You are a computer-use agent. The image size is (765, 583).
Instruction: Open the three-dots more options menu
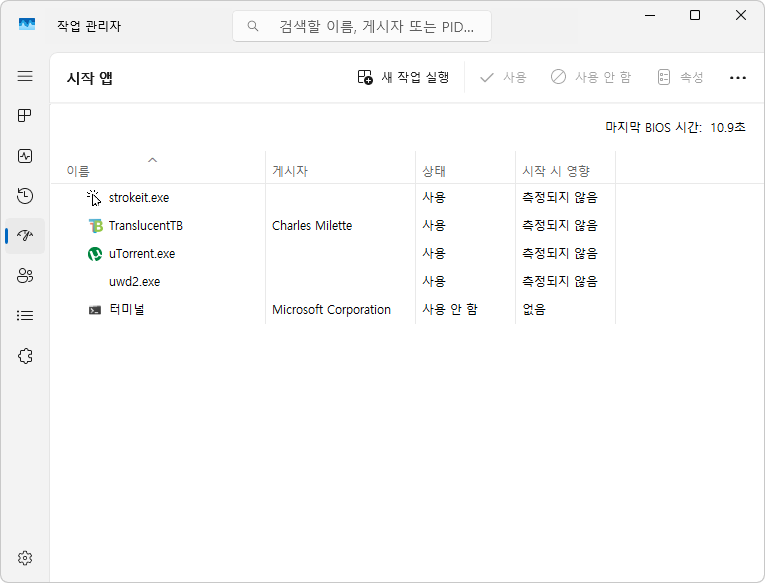[738, 78]
